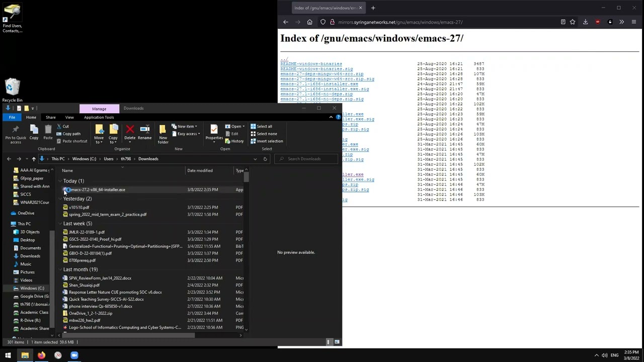Click the parent directory ../ link
Image resolution: width=644 pixels, height=362 pixels.
[x=284, y=59]
